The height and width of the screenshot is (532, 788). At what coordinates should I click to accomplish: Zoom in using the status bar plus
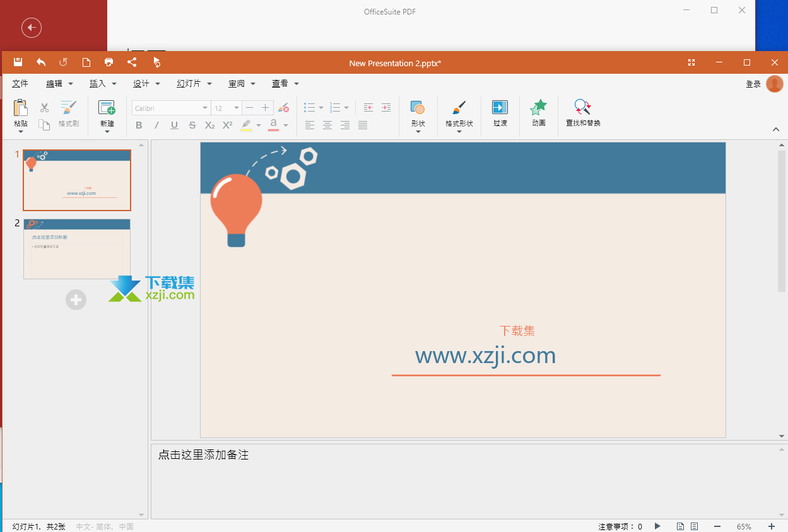click(x=771, y=526)
